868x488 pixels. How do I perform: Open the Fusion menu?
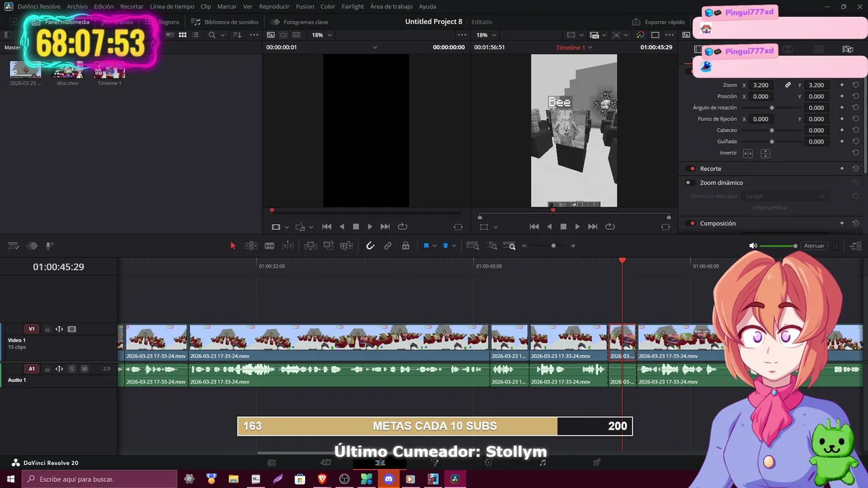tap(305, 6)
